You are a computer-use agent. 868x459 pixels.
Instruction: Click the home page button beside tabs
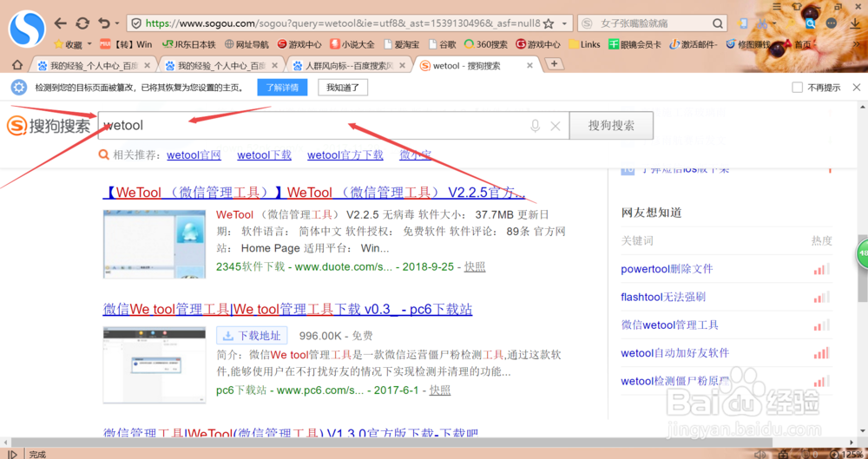[17, 65]
